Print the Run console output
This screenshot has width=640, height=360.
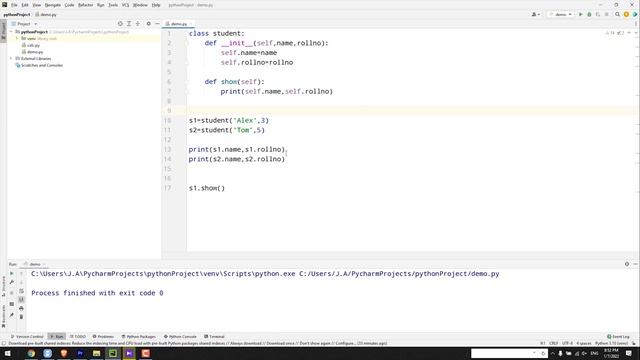coord(21,308)
